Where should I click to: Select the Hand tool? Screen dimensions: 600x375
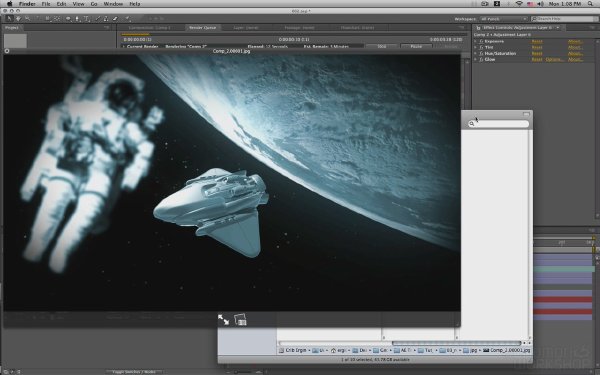click(x=18, y=18)
